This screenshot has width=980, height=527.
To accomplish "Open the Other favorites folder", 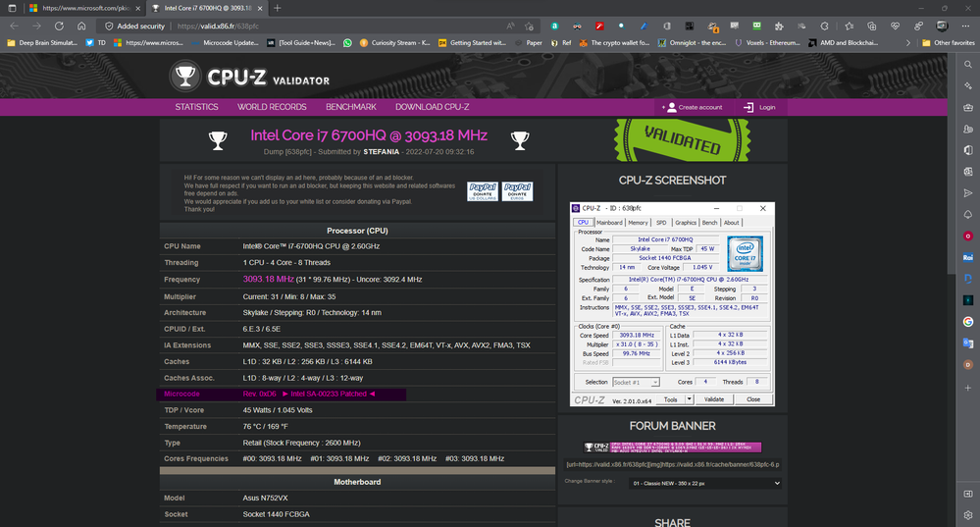I will [x=949, y=42].
